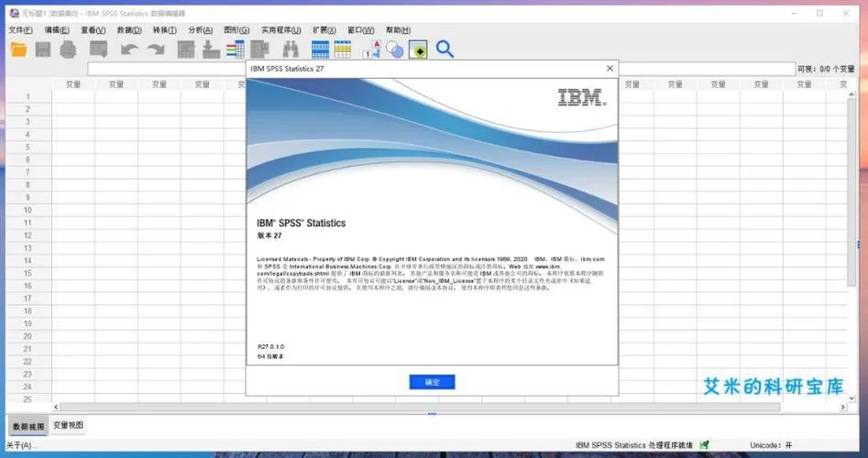Open the 扩展(X) menu
The width and height of the screenshot is (868, 458).
(324, 30)
